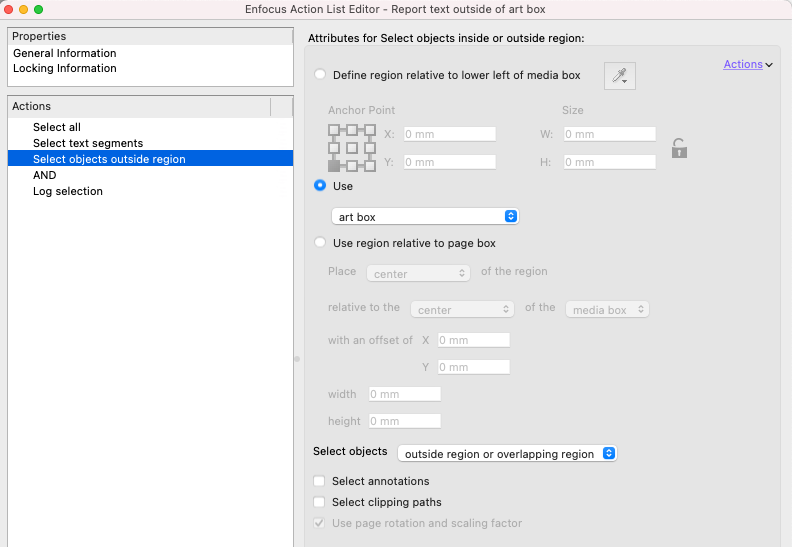This screenshot has height=547, width=792.
Task: Click the lower-left anchor point square
Action: (x=333, y=166)
